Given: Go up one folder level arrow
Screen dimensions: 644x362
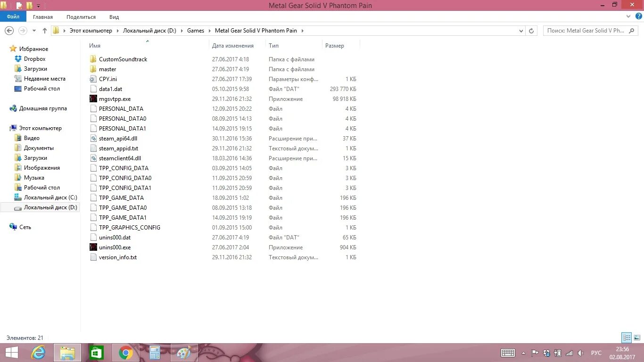Looking at the screenshot, I should (45, 31).
